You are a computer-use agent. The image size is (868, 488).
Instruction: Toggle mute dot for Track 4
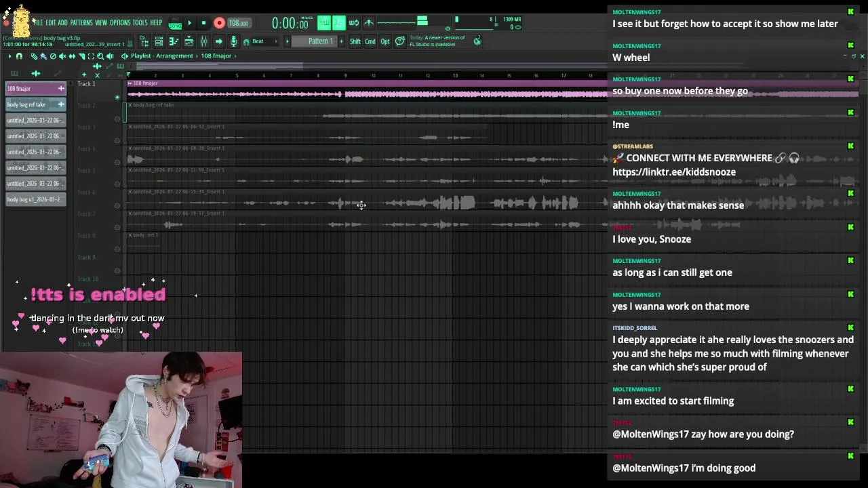pyautogui.click(x=117, y=162)
